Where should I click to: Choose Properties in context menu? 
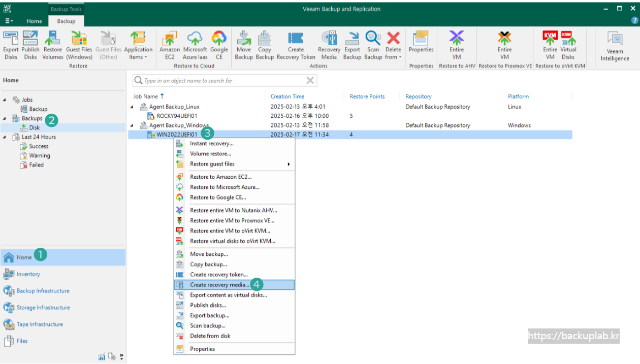point(234,349)
